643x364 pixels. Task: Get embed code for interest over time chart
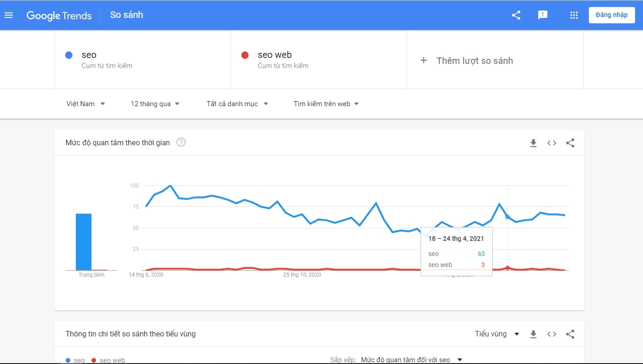[x=552, y=143]
